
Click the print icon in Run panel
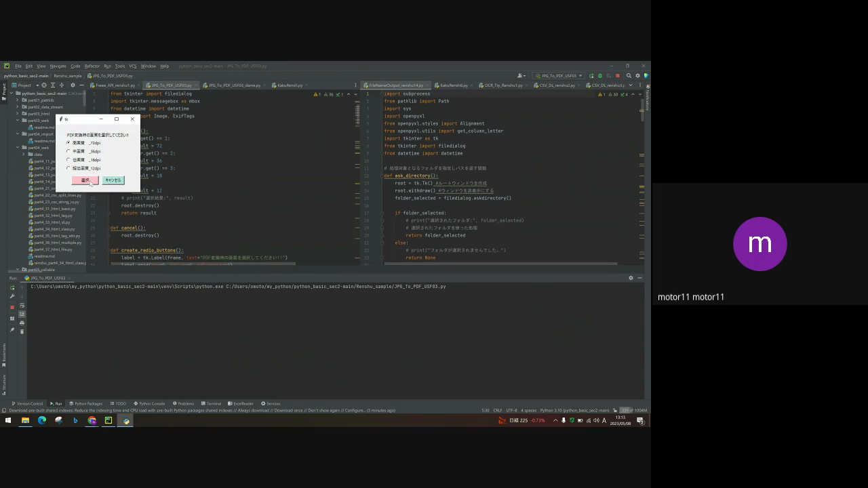point(22,323)
